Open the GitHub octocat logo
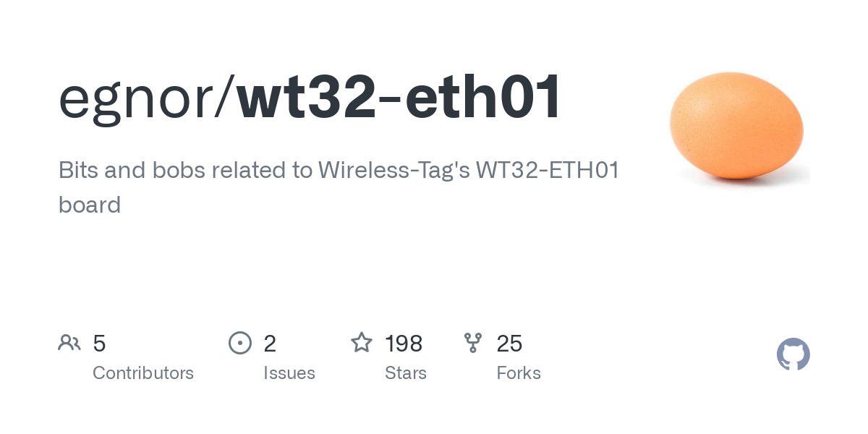 pos(793,354)
